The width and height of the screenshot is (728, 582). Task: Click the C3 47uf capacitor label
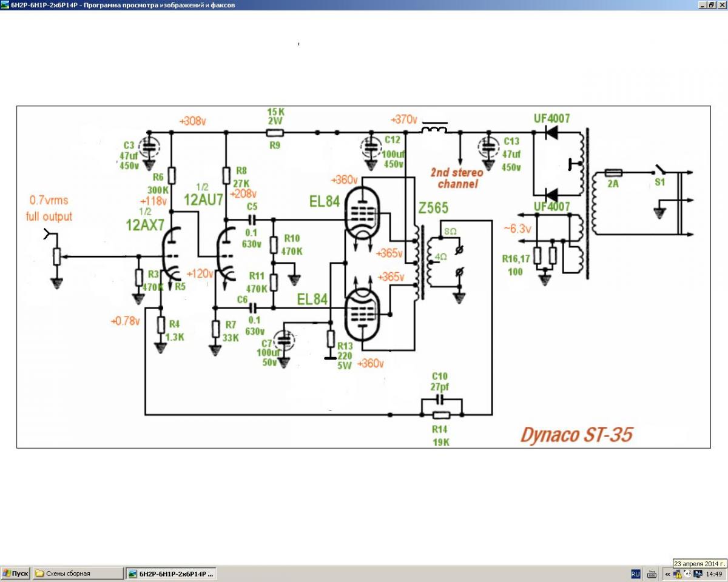pos(129,155)
